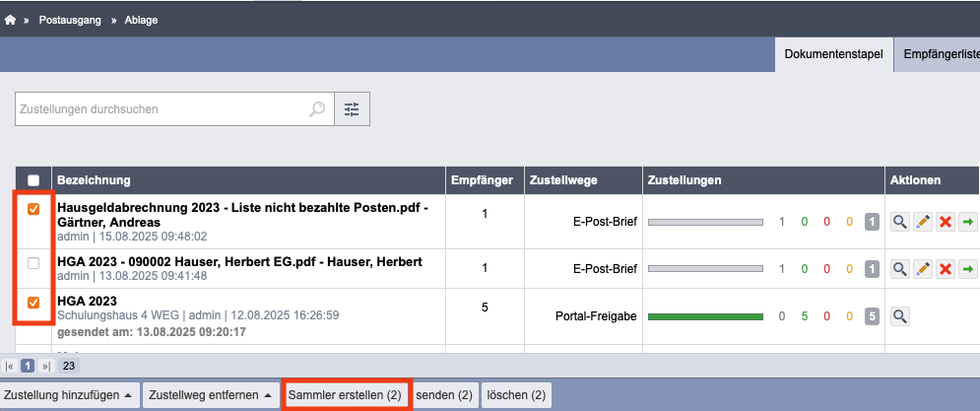Click the green HGA 2023 delivery progress bar
The image size is (980, 411).
click(x=705, y=316)
